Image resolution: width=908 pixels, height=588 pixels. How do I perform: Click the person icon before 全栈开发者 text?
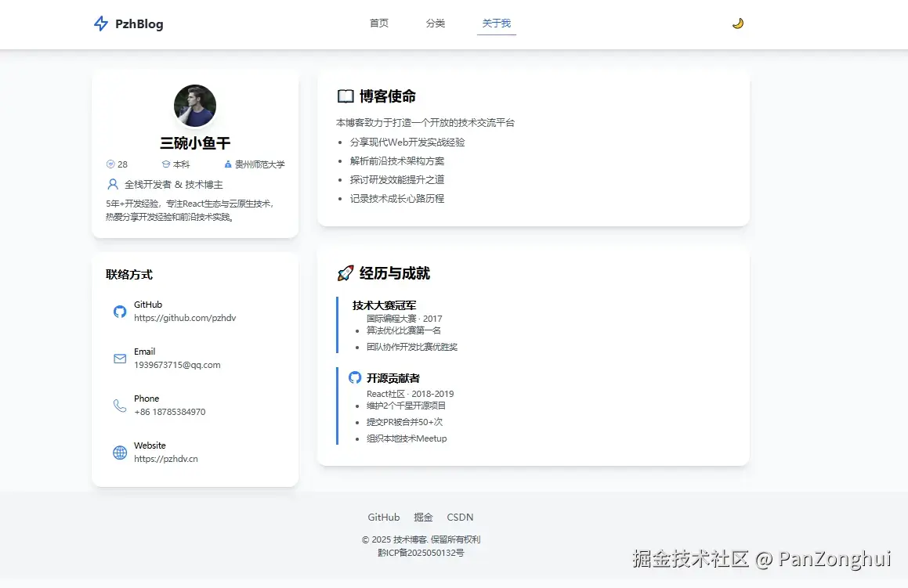pos(114,184)
